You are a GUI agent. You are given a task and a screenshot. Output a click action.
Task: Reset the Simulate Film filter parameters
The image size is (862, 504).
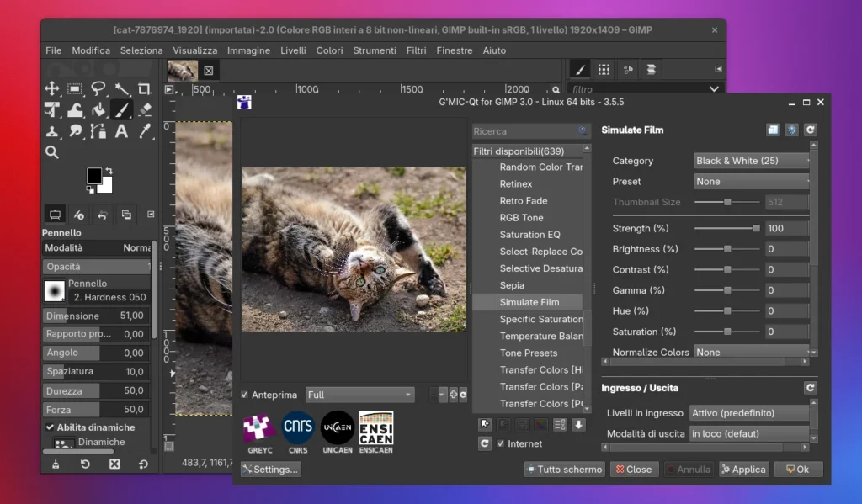pos(811,130)
